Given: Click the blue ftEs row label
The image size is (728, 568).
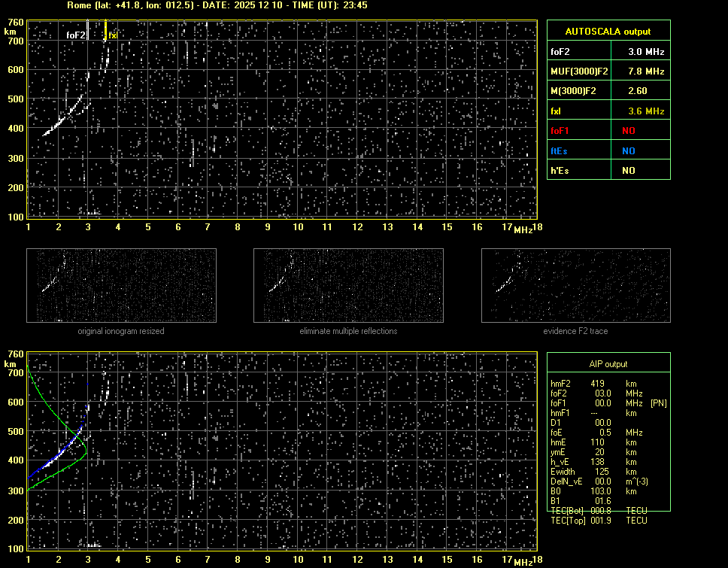Looking at the screenshot, I should point(560,150).
